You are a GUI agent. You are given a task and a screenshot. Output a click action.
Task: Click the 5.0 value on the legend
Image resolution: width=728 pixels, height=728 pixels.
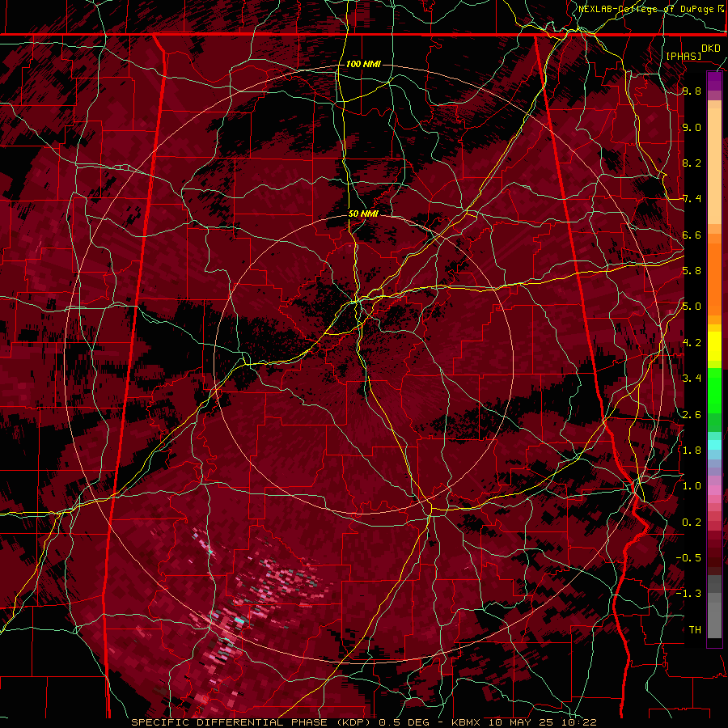tap(692, 307)
